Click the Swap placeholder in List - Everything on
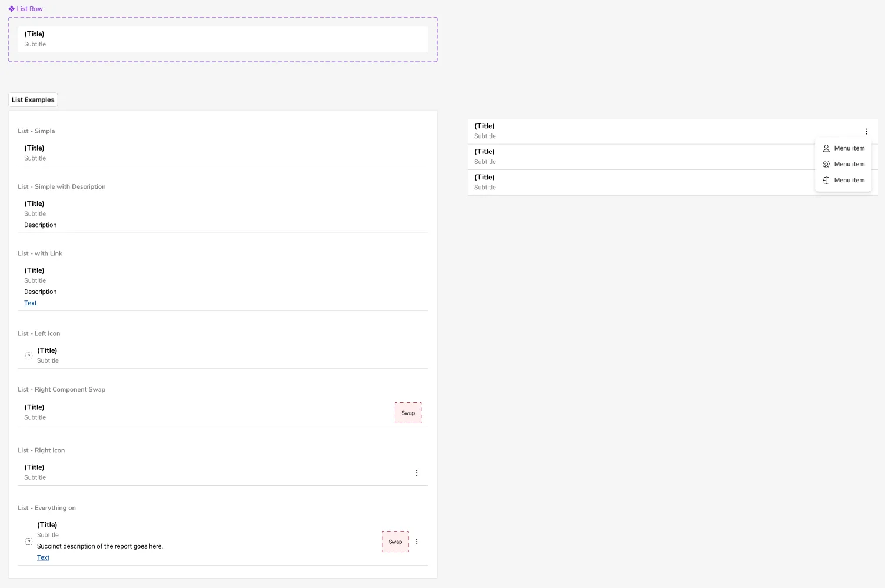The height and width of the screenshot is (588, 885). point(395,542)
